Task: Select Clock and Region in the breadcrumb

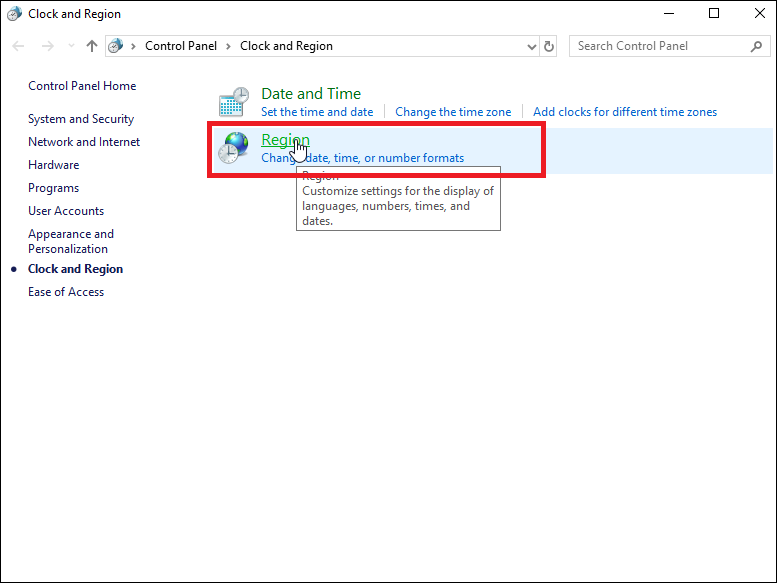Action: pyautogui.click(x=286, y=46)
